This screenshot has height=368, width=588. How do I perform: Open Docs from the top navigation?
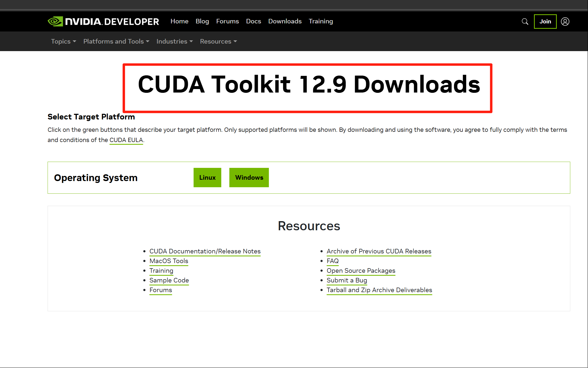pyautogui.click(x=254, y=21)
